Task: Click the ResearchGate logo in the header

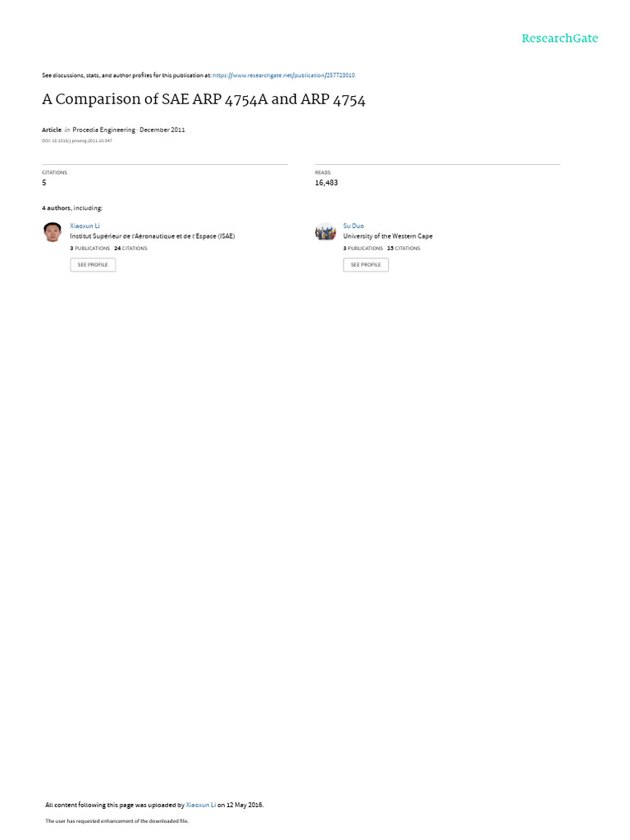Action: click(559, 39)
